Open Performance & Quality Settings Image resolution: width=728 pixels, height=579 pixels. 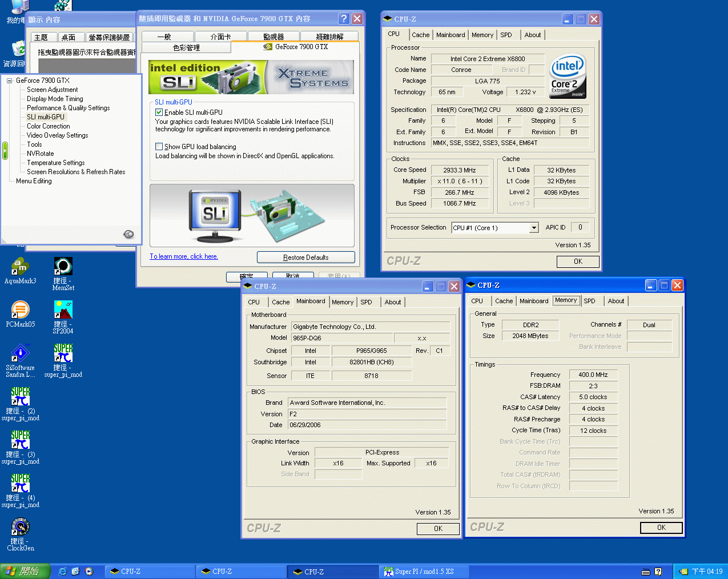click(68, 108)
